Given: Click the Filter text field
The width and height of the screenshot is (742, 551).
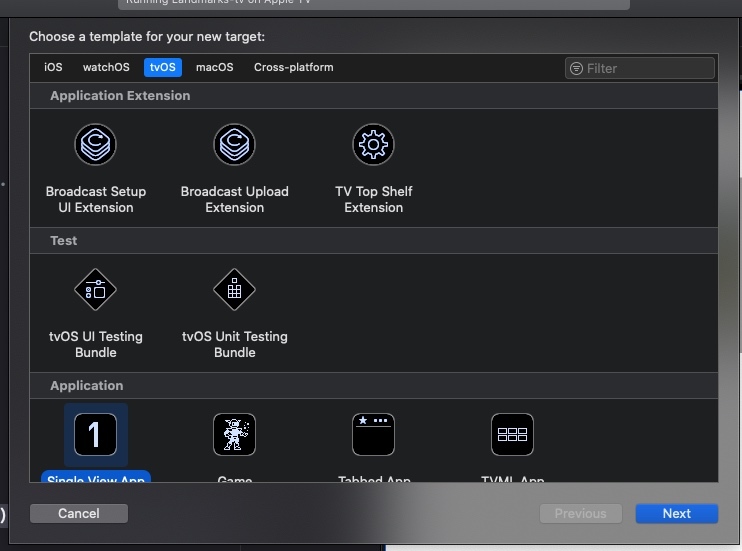Looking at the screenshot, I should point(640,69).
